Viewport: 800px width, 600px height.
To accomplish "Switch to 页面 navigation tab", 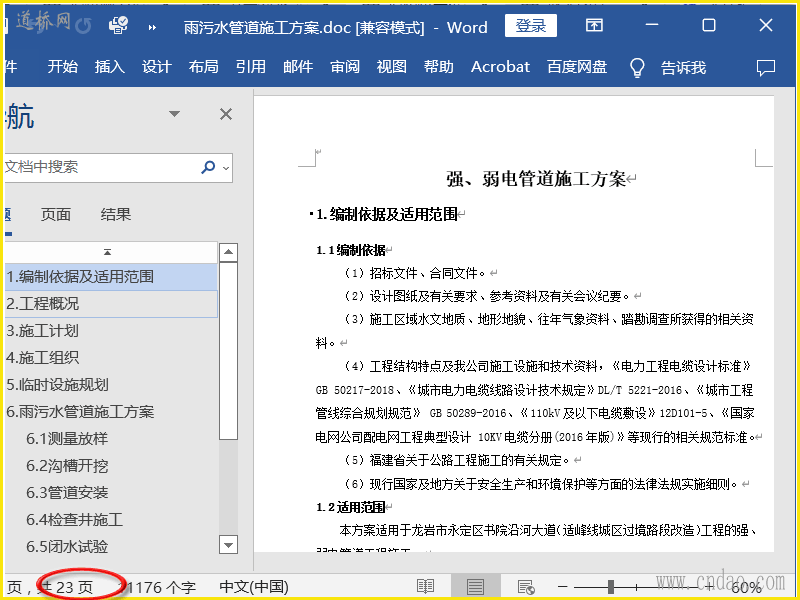I will 56,214.
